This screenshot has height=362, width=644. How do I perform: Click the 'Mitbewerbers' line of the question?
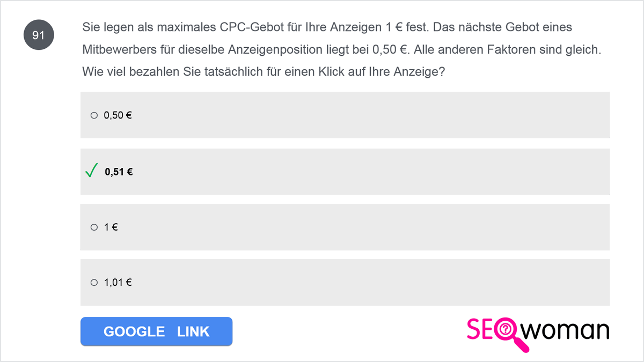tap(341, 50)
